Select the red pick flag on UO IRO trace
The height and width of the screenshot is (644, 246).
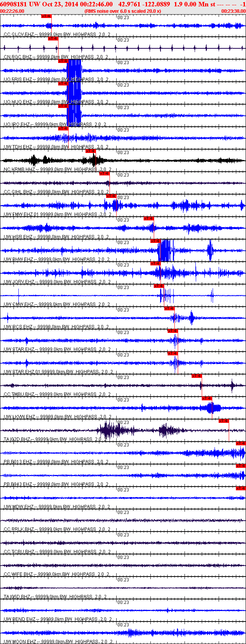point(63,106)
